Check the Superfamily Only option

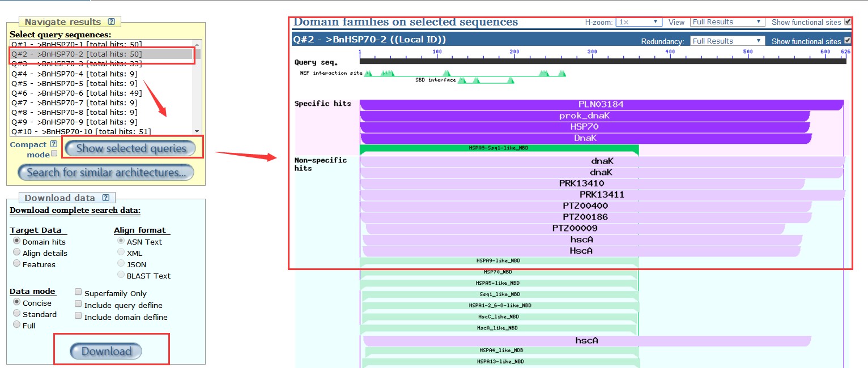[x=79, y=292]
